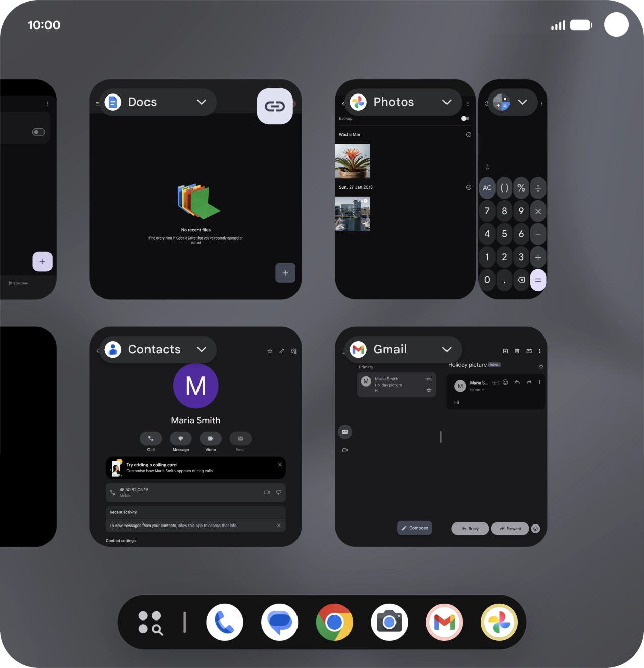Open the Docs card options dropdown
Screen dimensions: 644x668
click(x=201, y=102)
